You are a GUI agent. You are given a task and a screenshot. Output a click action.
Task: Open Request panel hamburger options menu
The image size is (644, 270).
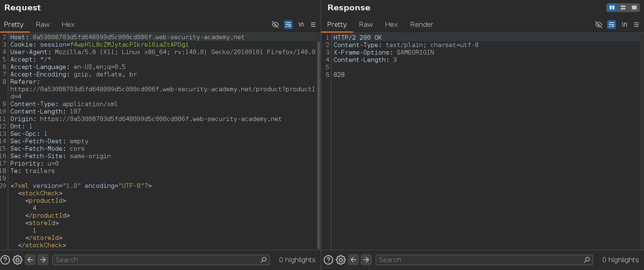coord(313,24)
